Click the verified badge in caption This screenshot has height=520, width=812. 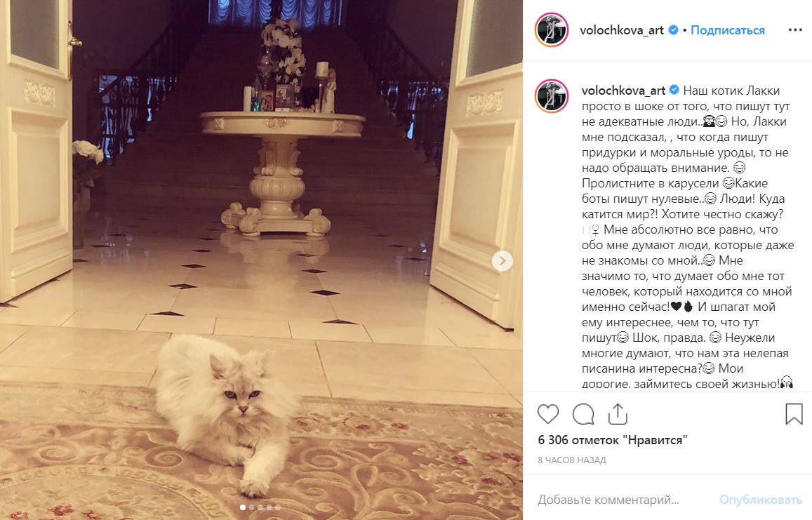(x=674, y=90)
